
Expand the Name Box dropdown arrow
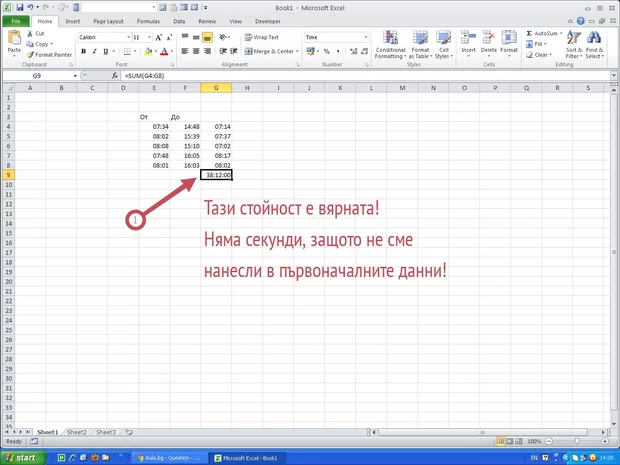(75, 76)
